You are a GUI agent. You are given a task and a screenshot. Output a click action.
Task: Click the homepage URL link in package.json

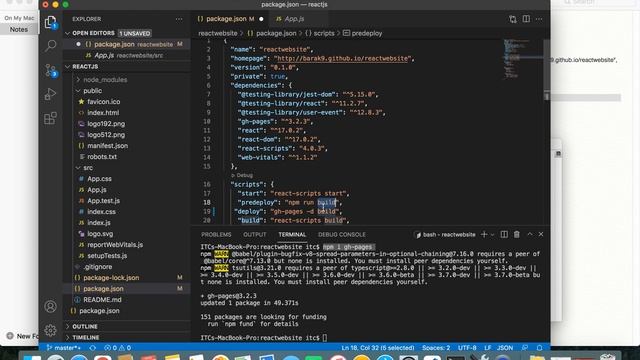tap(342, 58)
